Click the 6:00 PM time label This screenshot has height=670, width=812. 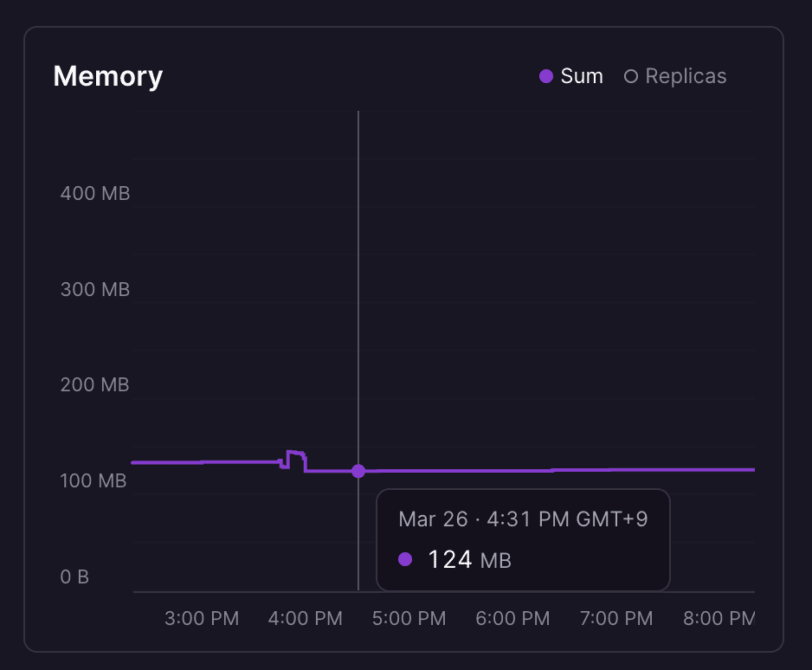(513, 618)
